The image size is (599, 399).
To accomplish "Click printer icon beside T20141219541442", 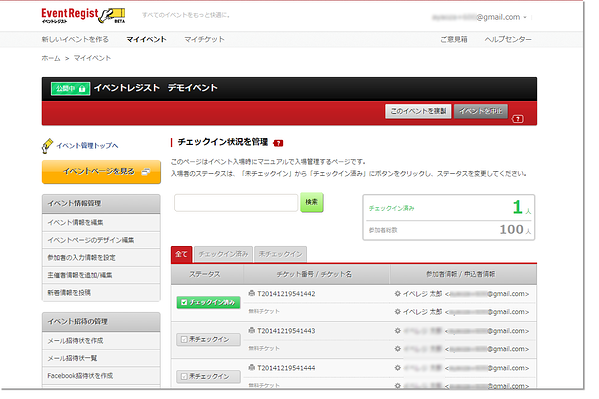I will 251,294.
